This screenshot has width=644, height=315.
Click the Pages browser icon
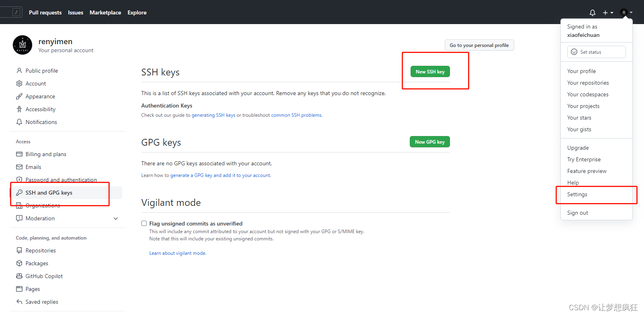(x=19, y=289)
